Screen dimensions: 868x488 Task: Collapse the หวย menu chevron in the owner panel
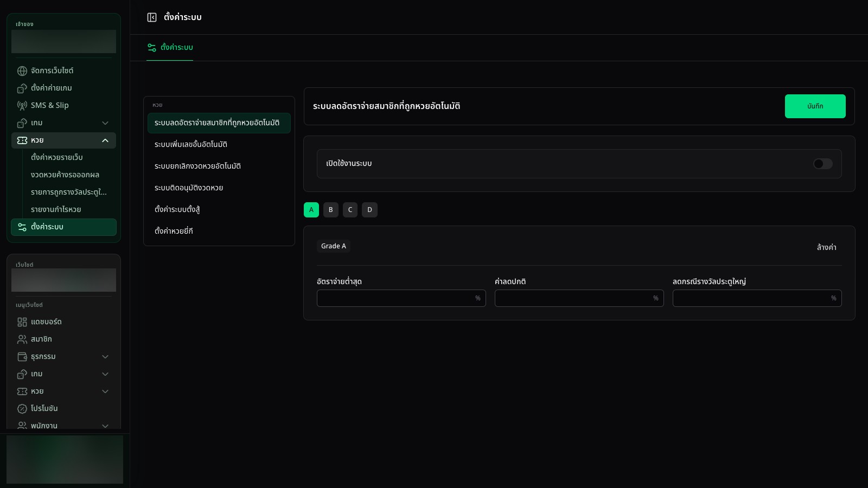[105, 140]
